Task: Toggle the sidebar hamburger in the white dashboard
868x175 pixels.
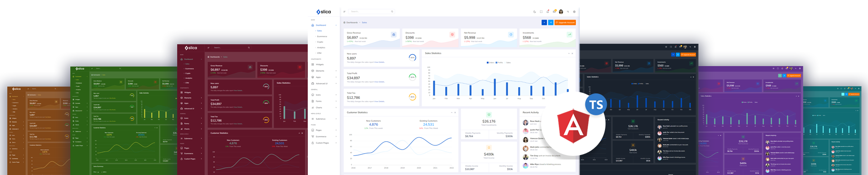Action: pyautogui.click(x=344, y=12)
